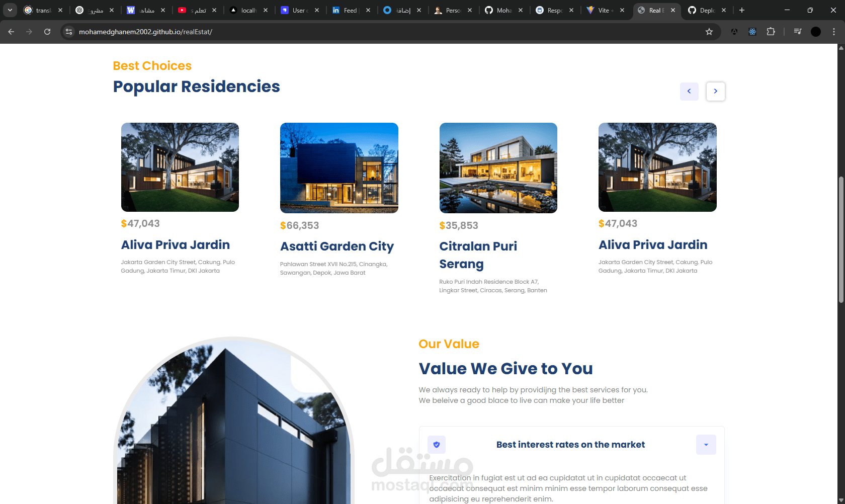Open the Asatti Garden City listing
Viewport: 845px width, 504px height.
click(336, 246)
